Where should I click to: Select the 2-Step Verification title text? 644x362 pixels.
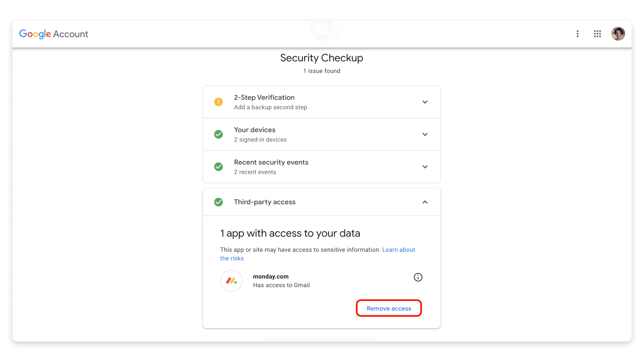click(x=264, y=98)
